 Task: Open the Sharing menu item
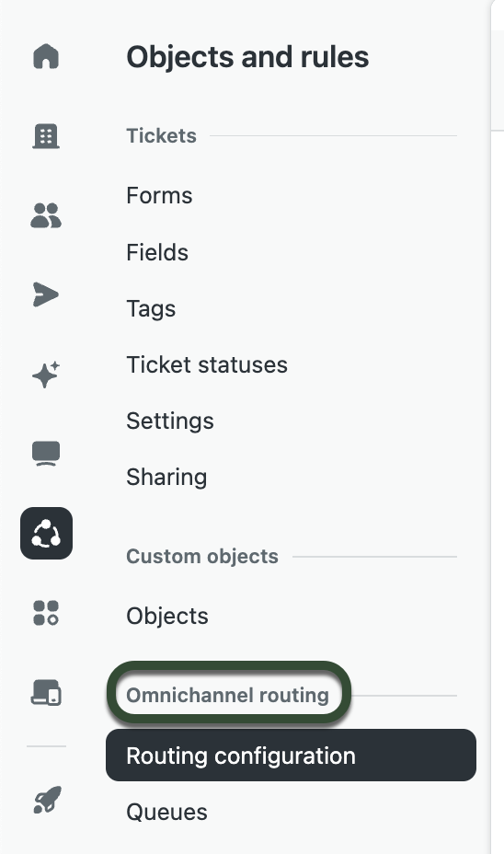[x=166, y=477]
